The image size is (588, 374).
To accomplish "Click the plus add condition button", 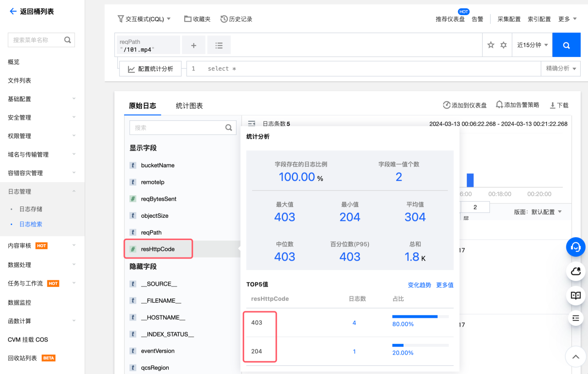I will (194, 45).
